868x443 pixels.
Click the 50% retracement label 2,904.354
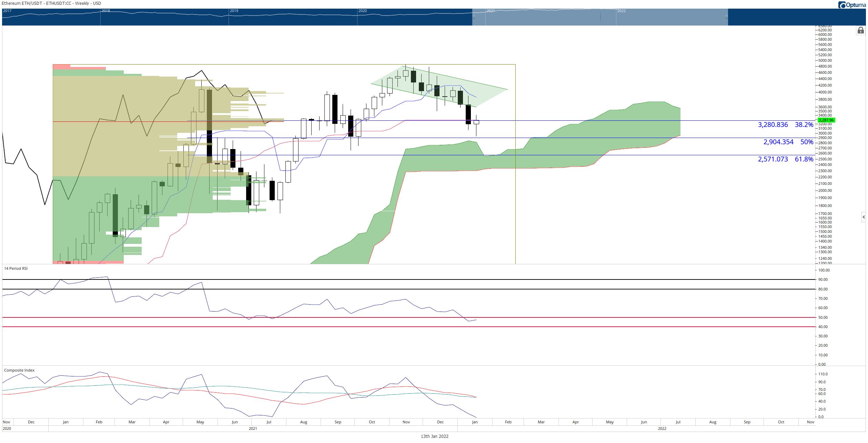click(x=778, y=142)
